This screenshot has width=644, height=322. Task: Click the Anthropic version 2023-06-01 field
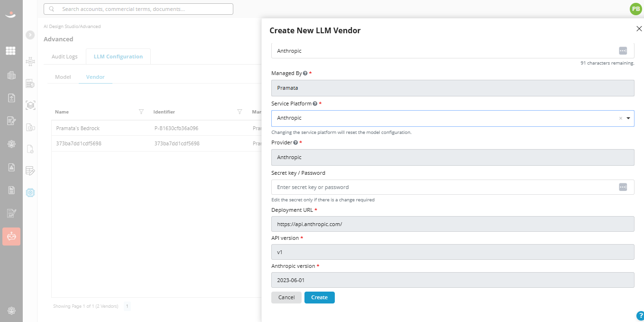click(x=452, y=280)
